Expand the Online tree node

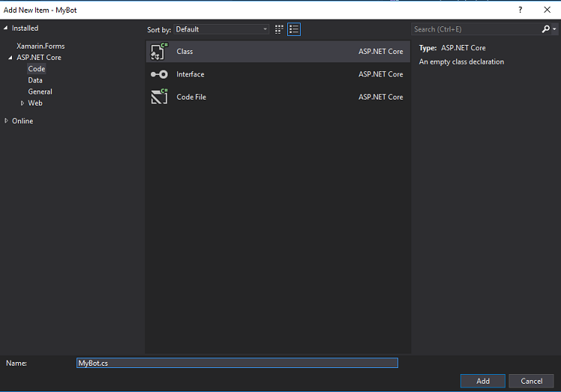click(6, 121)
